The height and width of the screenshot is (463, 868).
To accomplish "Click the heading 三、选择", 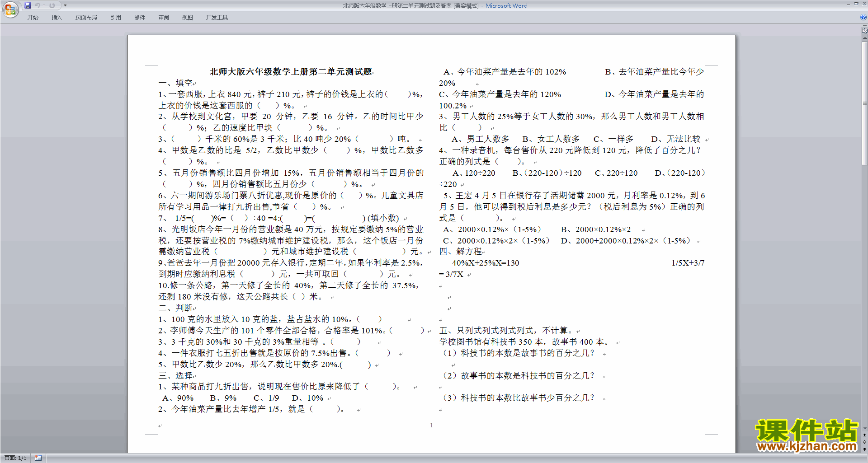I will pyautogui.click(x=175, y=376).
